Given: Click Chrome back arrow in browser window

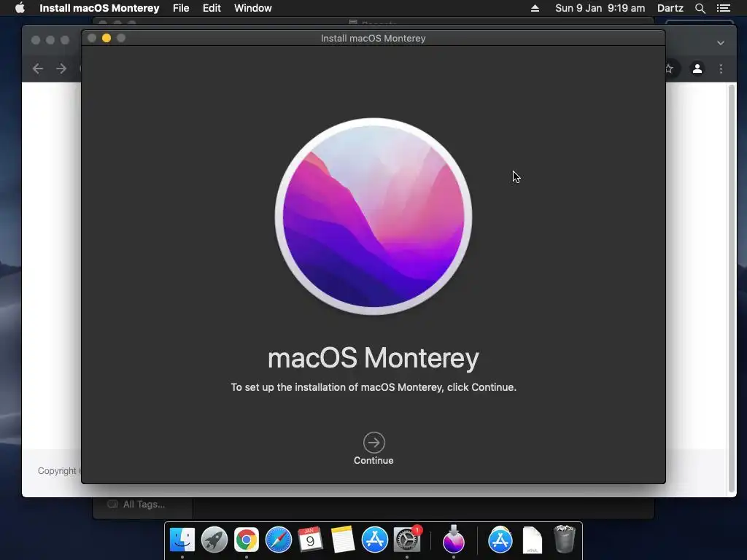Looking at the screenshot, I should [x=38, y=69].
